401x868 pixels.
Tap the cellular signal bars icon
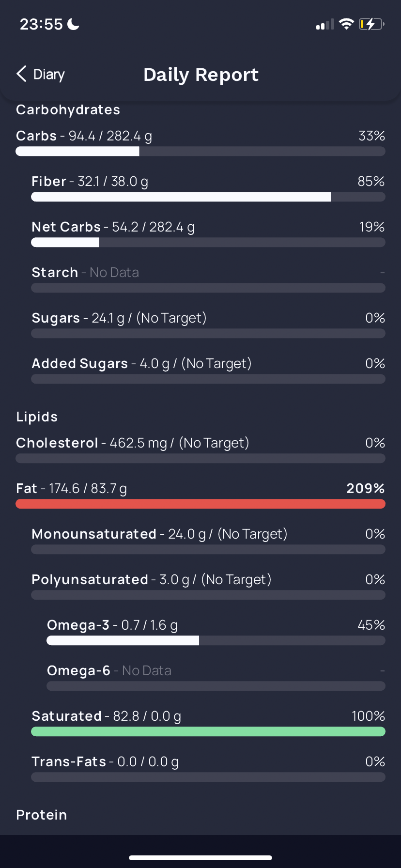click(325, 24)
